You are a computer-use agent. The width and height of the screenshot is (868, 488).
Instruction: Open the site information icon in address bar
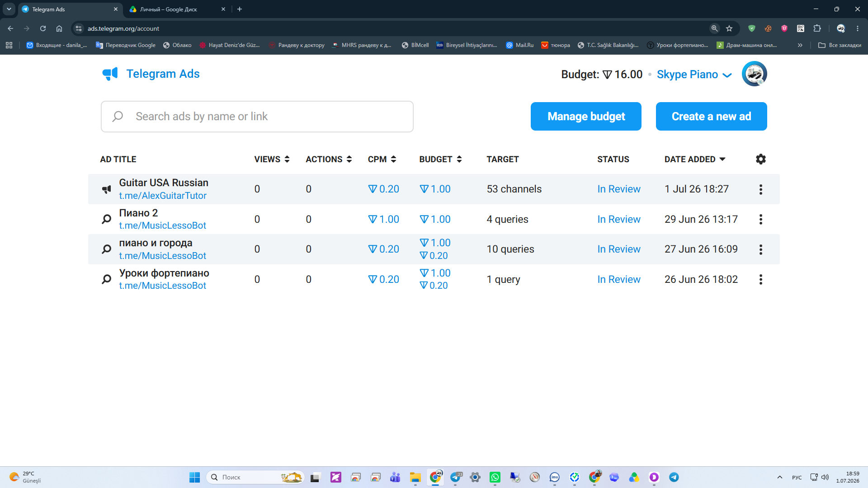79,28
